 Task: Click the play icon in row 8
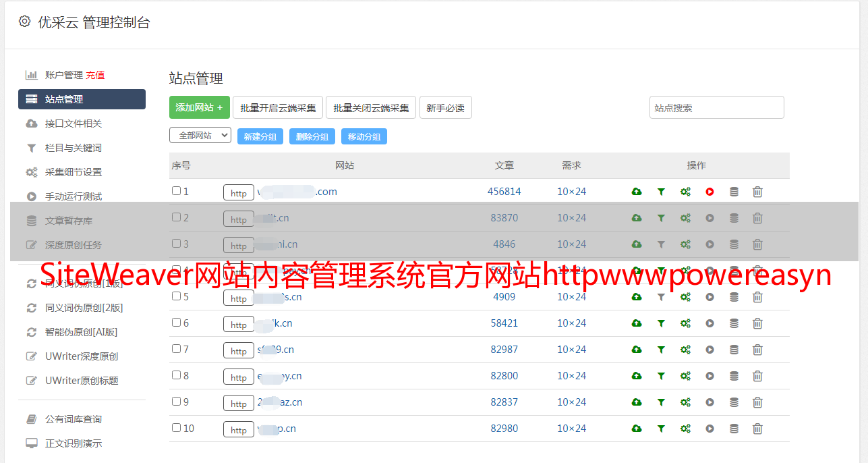click(x=710, y=376)
